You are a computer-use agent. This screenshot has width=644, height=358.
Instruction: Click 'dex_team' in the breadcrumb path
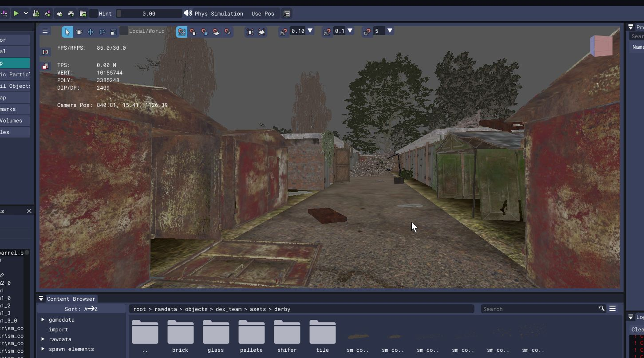pos(229,309)
